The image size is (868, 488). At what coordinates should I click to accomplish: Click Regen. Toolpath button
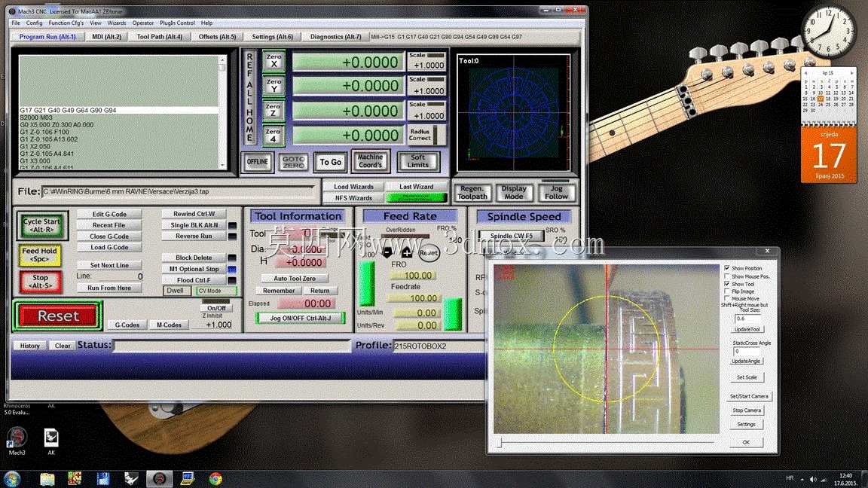[472, 193]
